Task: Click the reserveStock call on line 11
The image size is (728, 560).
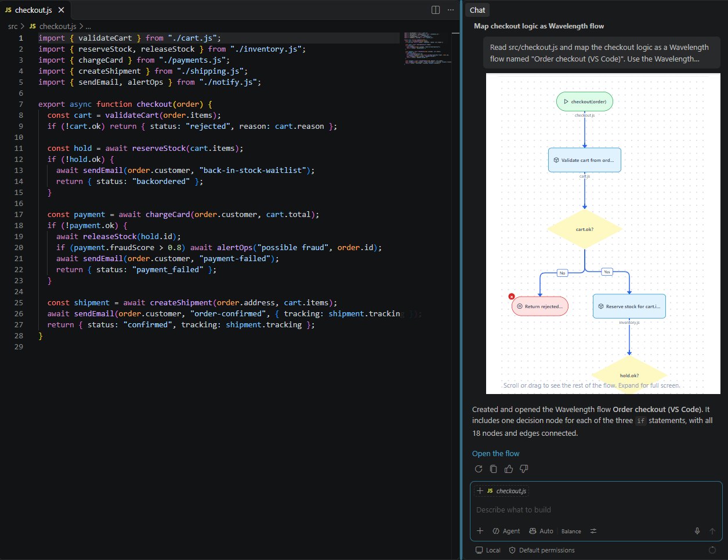Action: pyautogui.click(x=159, y=149)
